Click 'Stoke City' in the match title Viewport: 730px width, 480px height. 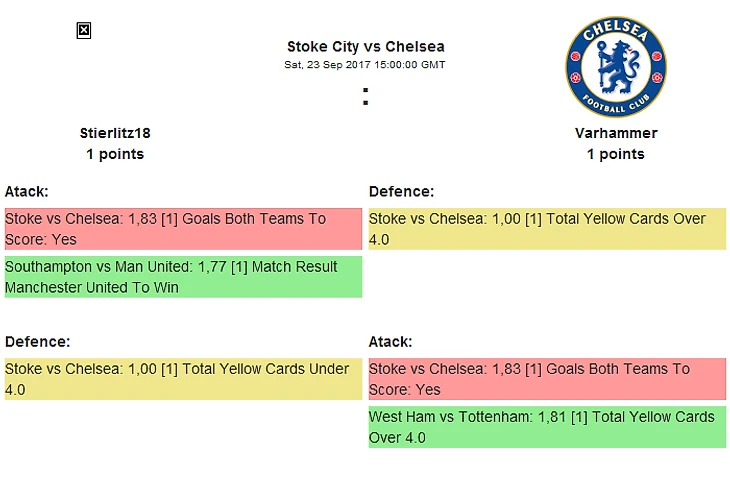point(317,47)
